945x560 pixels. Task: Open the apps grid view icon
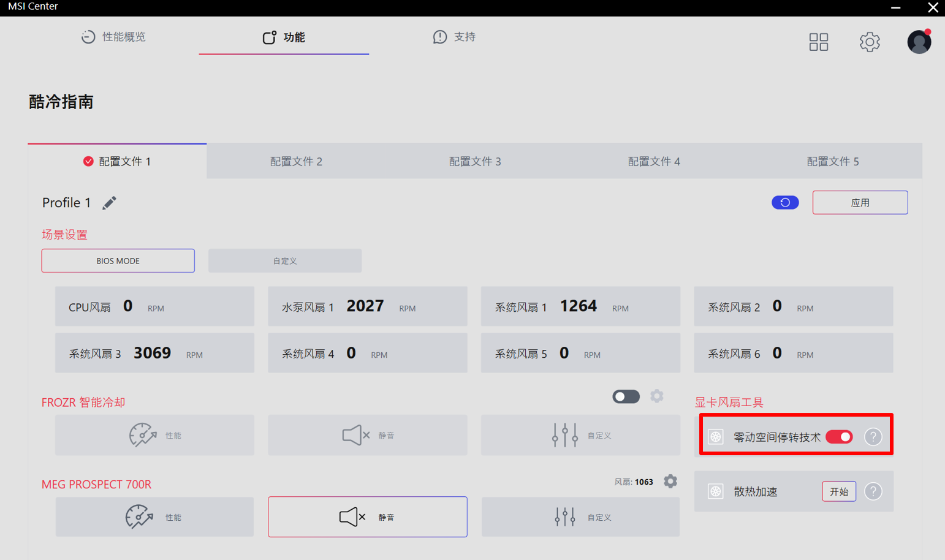[x=818, y=42]
